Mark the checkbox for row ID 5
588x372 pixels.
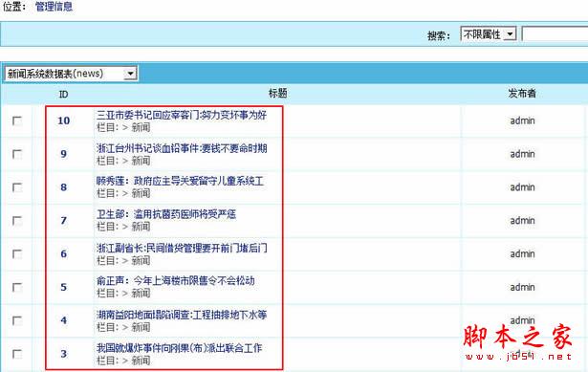tap(17, 288)
